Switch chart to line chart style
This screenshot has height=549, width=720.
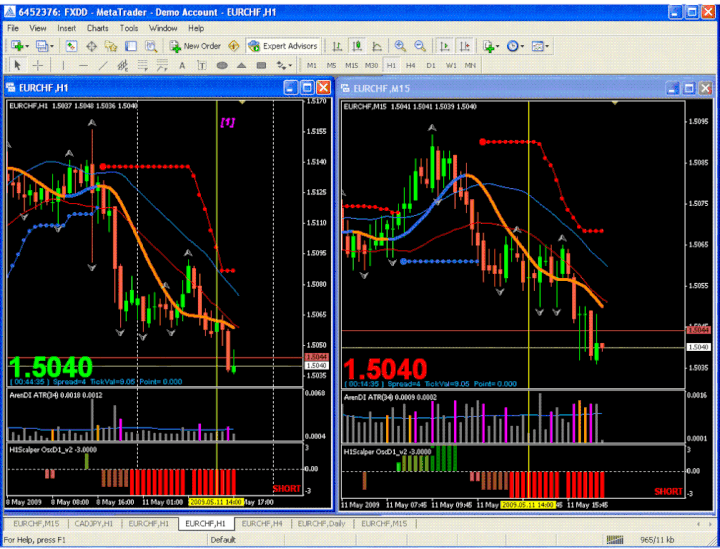tap(377, 46)
